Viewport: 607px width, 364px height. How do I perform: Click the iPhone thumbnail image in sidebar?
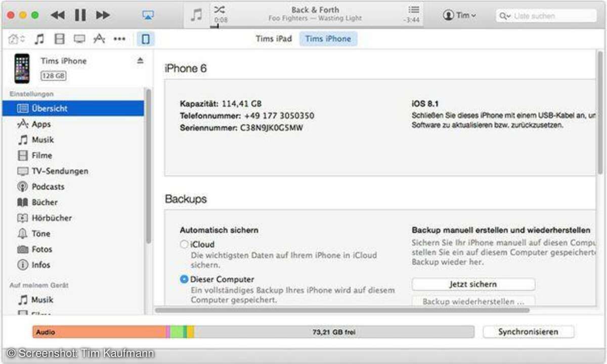[x=22, y=68]
